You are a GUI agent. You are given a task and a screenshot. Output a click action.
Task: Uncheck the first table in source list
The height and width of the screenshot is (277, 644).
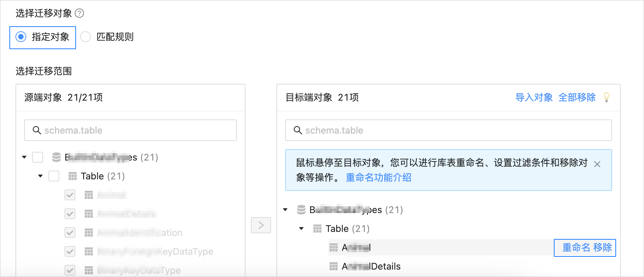point(70,195)
